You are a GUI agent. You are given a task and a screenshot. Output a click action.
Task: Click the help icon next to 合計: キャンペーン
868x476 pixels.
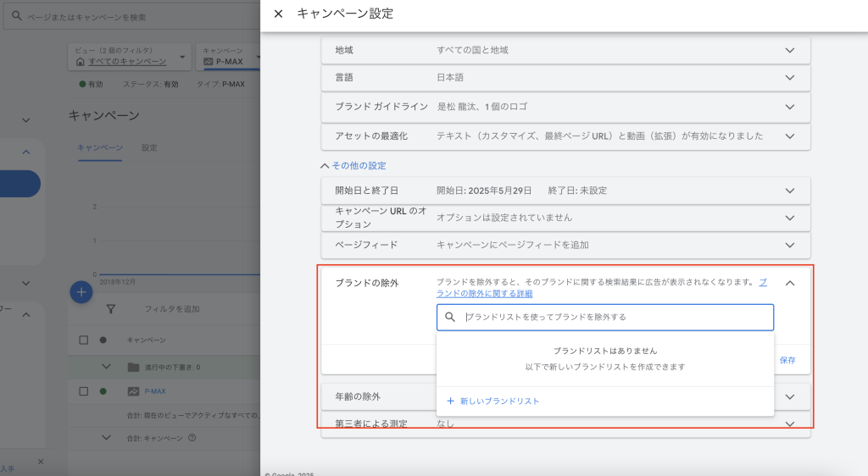click(192, 438)
